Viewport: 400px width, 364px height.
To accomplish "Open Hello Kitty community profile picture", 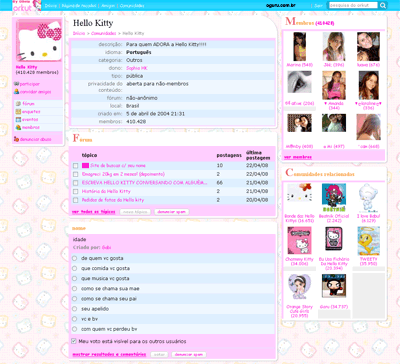I will click(x=39, y=41).
